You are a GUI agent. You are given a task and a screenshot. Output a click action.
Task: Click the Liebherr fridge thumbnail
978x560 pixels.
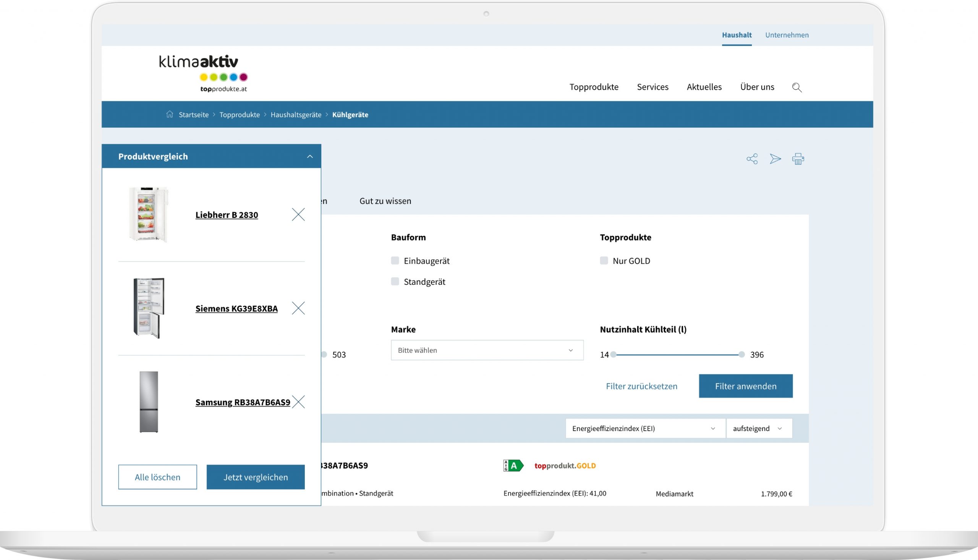149,215
